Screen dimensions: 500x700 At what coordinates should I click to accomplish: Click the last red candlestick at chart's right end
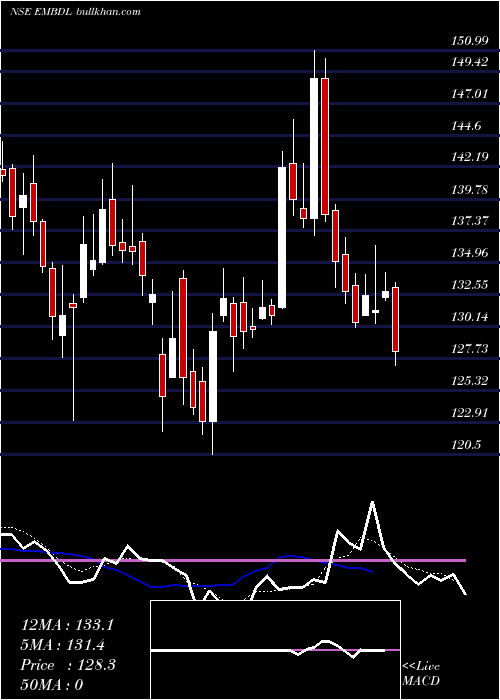[396, 320]
